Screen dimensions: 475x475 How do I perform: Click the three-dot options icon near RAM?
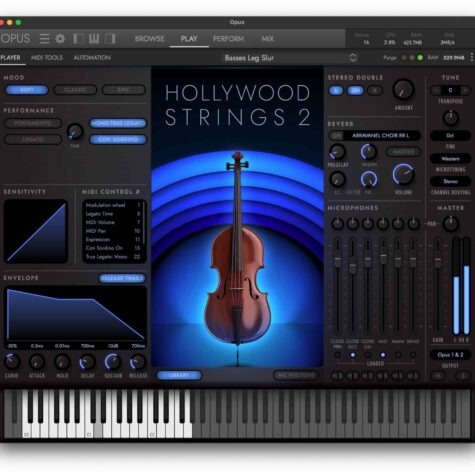tap(472, 57)
